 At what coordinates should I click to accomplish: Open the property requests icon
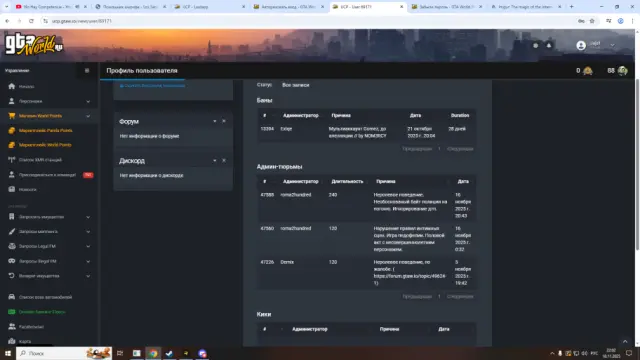(11, 217)
